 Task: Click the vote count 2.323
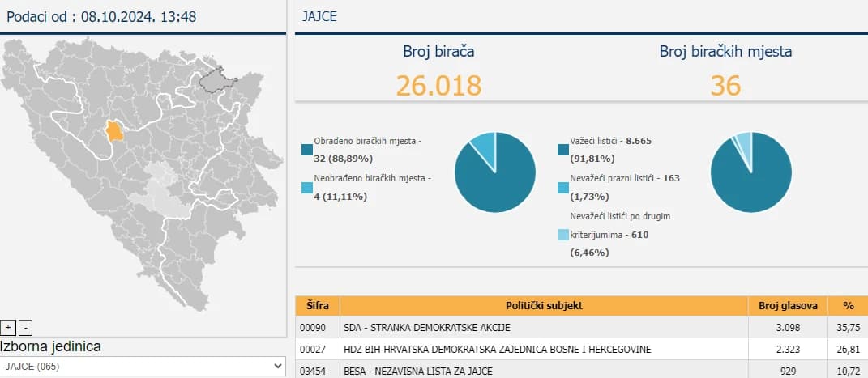tap(789, 349)
